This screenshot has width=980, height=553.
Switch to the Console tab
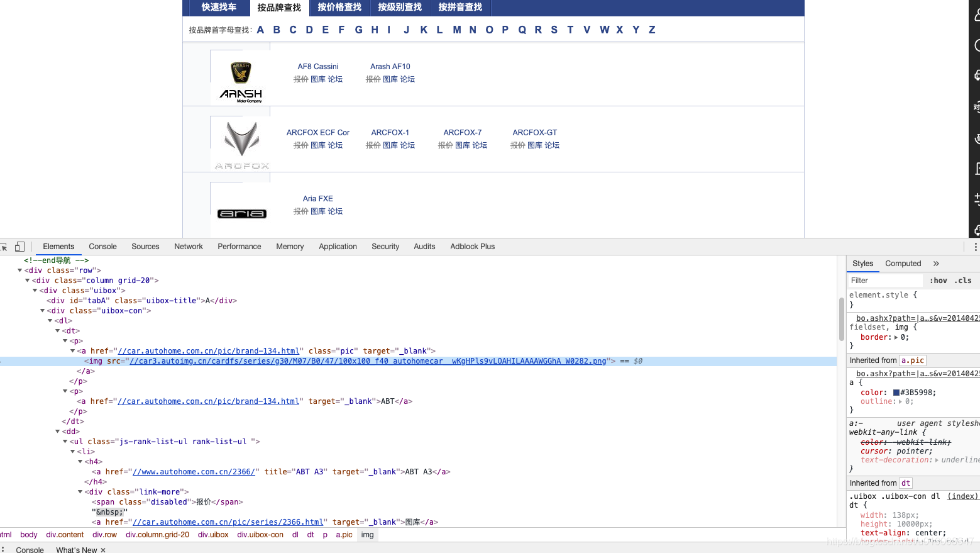(102, 247)
